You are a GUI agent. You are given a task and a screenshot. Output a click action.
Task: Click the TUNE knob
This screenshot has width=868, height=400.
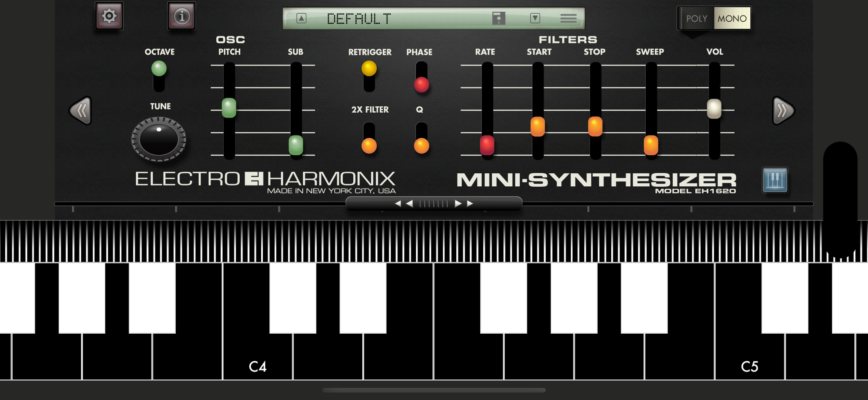point(159,139)
